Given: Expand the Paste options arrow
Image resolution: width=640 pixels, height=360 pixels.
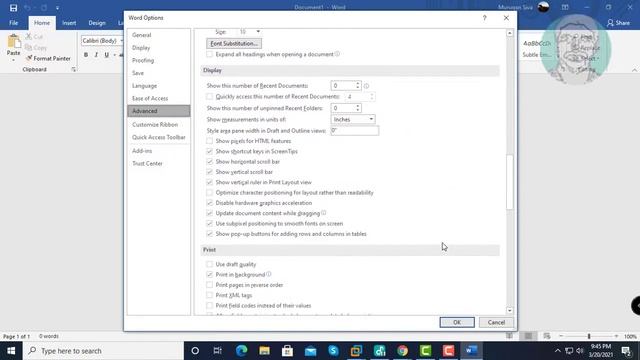Looking at the screenshot, I should pos(13,60).
